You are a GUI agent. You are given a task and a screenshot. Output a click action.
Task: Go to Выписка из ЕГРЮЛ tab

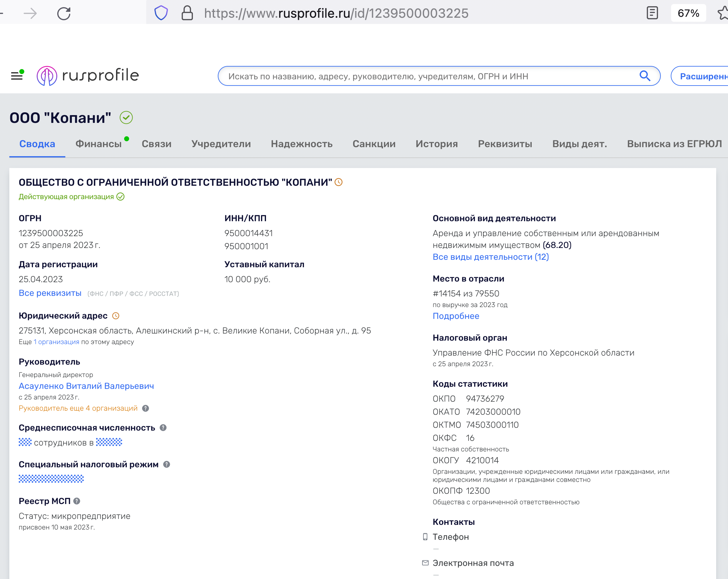[x=674, y=144]
